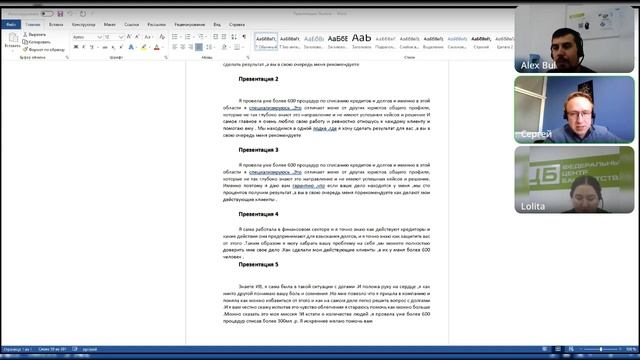Switch to the Вставка ribbon tab
Viewport: 640px width, 360px height.
pyautogui.click(x=56, y=24)
